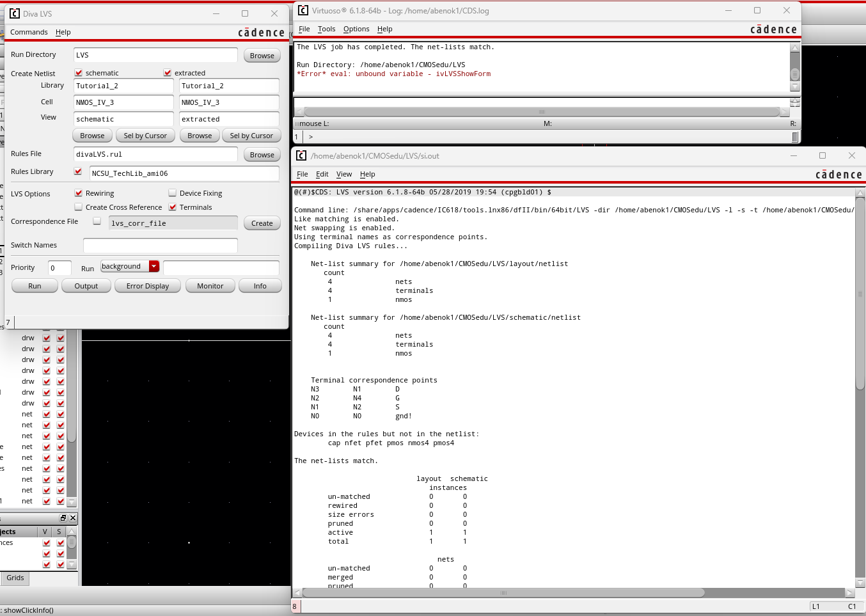Click the Cadence icon in Virtuoso Log title bar
866x616 pixels.
tap(303, 10)
